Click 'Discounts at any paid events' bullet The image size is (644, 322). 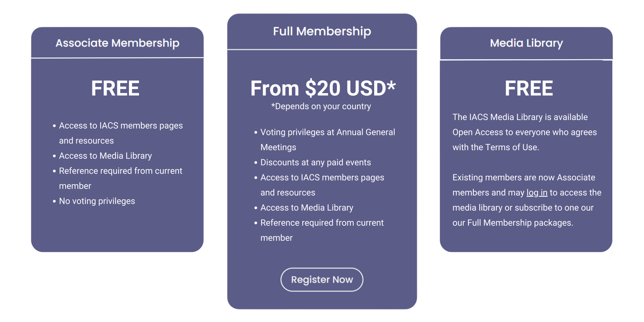coord(316,162)
